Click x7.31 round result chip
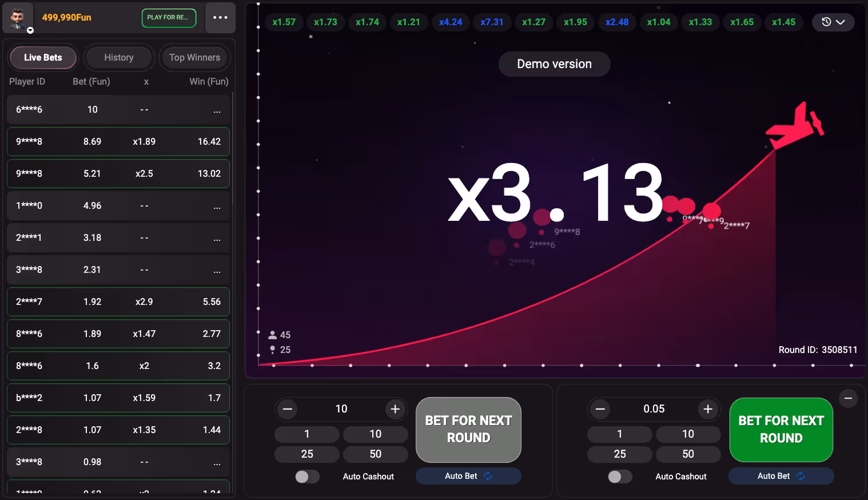The image size is (868, 500). click(x=492, y=22)
